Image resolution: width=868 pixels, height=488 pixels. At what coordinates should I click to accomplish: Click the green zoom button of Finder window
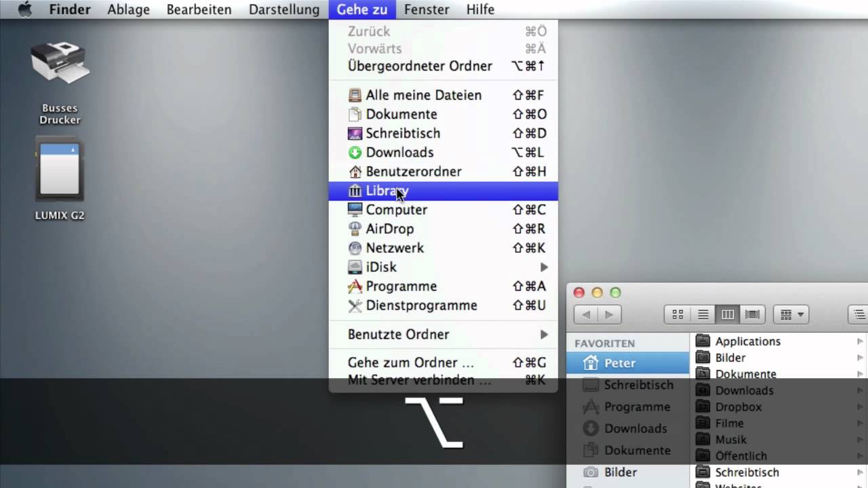(x=616, y=293)
